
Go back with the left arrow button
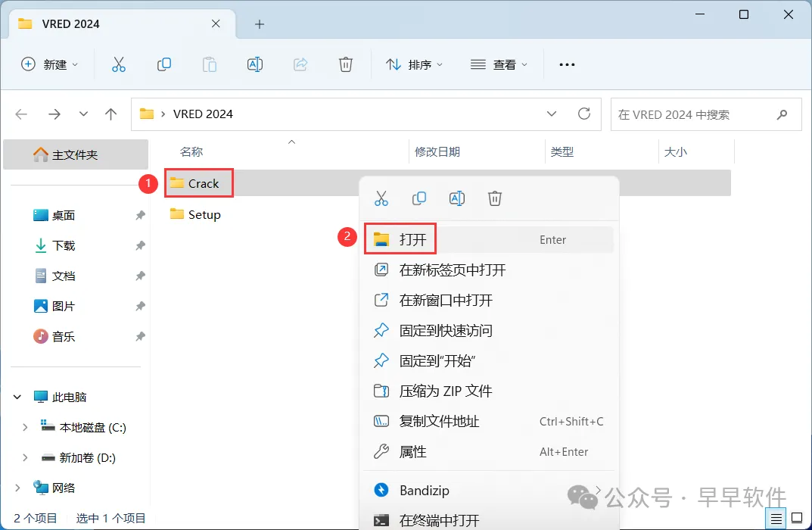21,114
